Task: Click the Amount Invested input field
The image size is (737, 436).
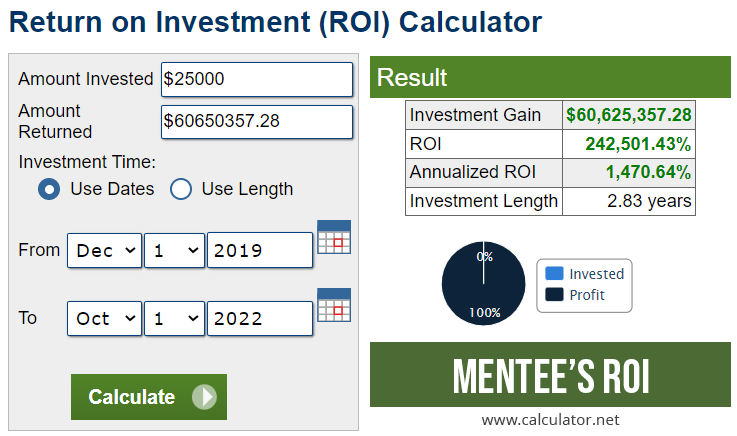Action: point(257,79)
